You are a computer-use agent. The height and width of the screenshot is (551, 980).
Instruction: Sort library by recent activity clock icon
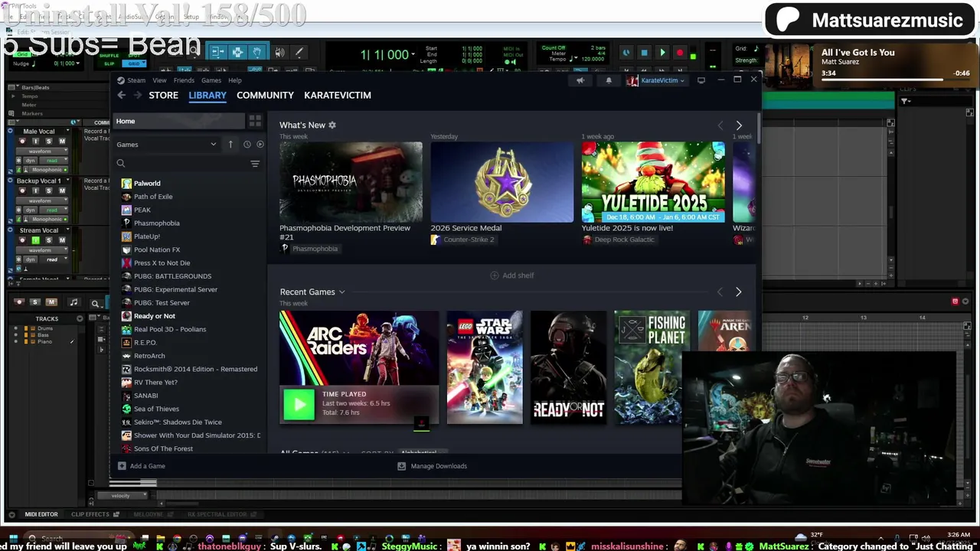click(247, 144)
